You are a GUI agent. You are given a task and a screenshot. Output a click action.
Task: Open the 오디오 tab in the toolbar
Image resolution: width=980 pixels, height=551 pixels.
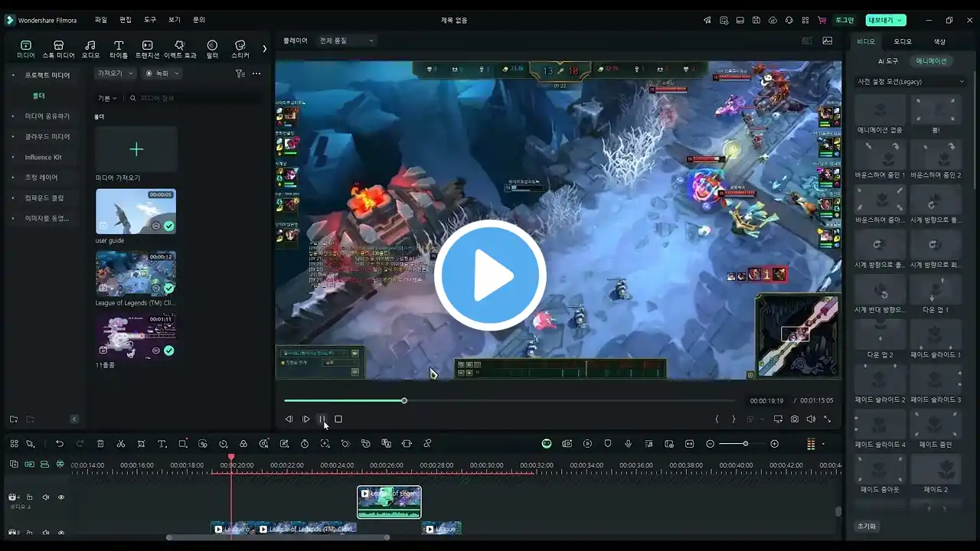click(90, 49)
